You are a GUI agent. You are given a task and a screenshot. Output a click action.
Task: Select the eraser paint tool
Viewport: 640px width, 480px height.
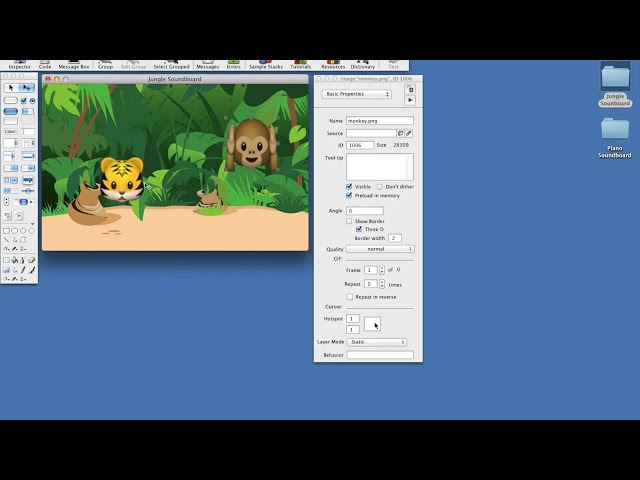31,260
